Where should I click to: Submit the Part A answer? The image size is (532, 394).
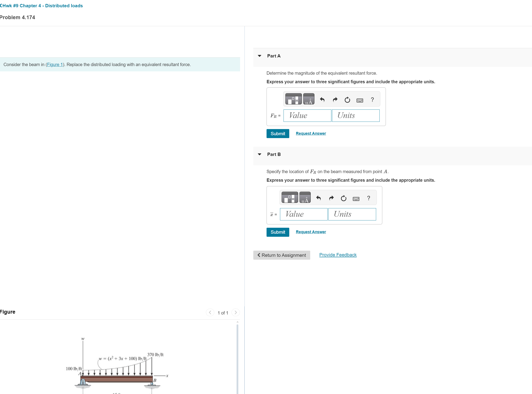[x=277, y=133]
